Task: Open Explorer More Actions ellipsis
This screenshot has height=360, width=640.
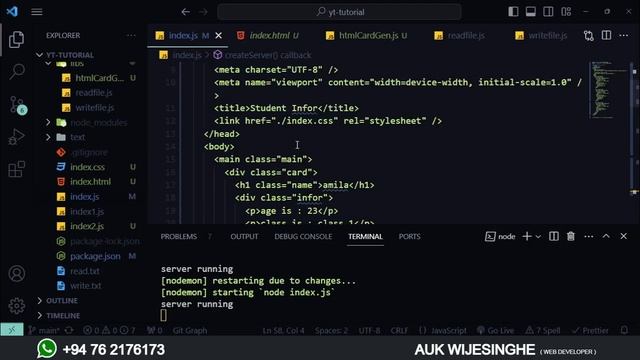Action: [x=131, y=36]
